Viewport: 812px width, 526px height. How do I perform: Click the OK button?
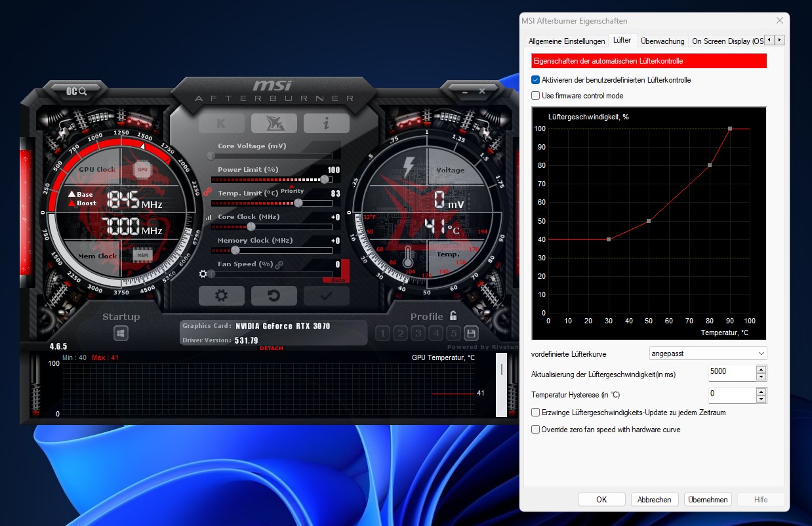(601, 500)
